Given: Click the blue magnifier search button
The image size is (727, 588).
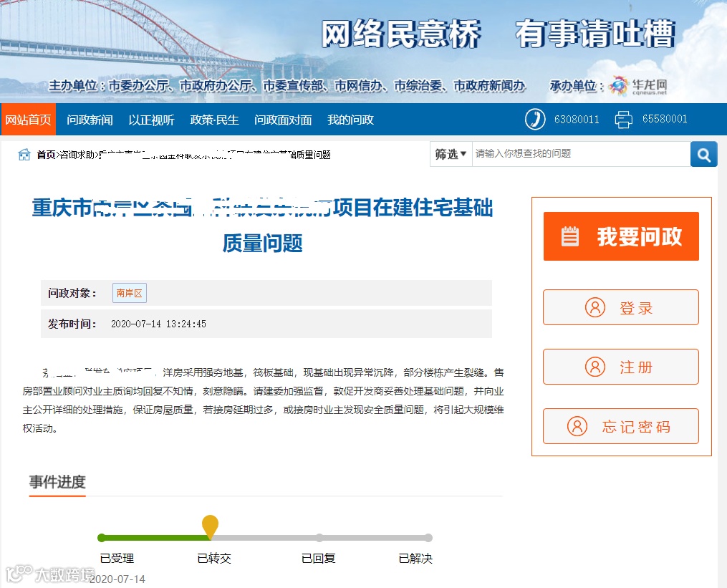Looking at the screenshot, I should click(x=704, y=155).
